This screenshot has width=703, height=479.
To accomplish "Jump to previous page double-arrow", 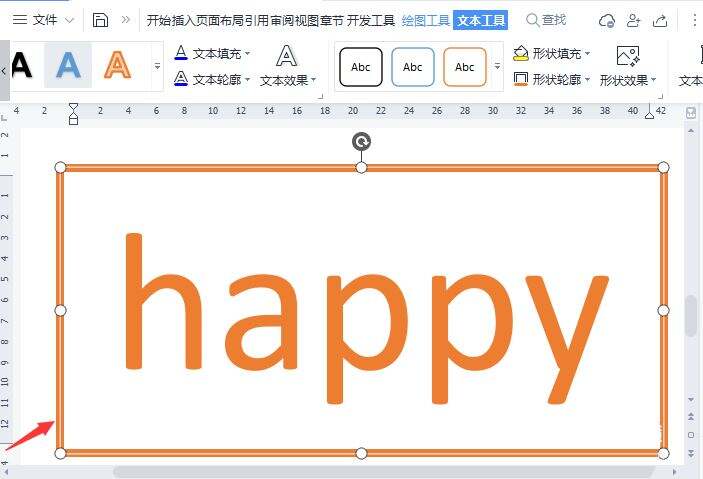I will 691,417.
